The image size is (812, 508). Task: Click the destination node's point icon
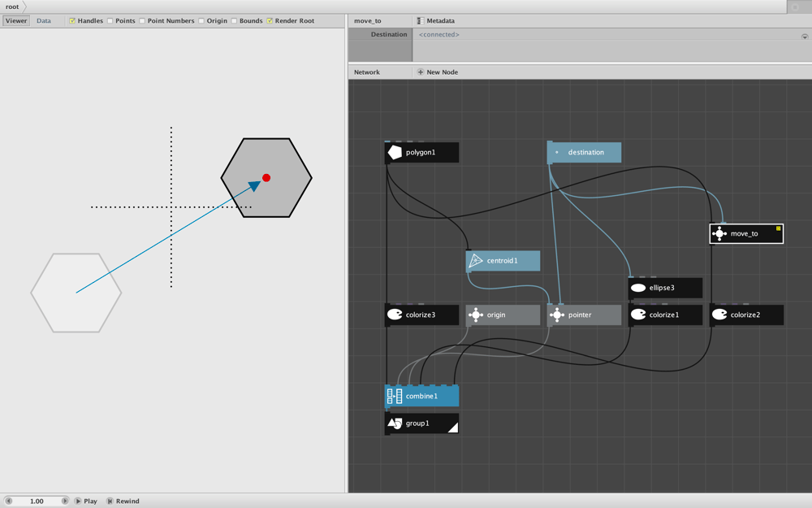click(557, 153)
